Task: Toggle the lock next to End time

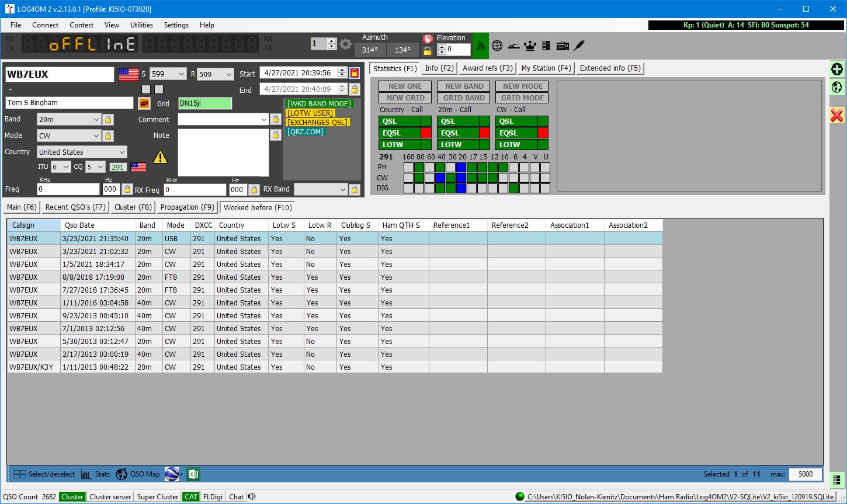Action: 354,89
